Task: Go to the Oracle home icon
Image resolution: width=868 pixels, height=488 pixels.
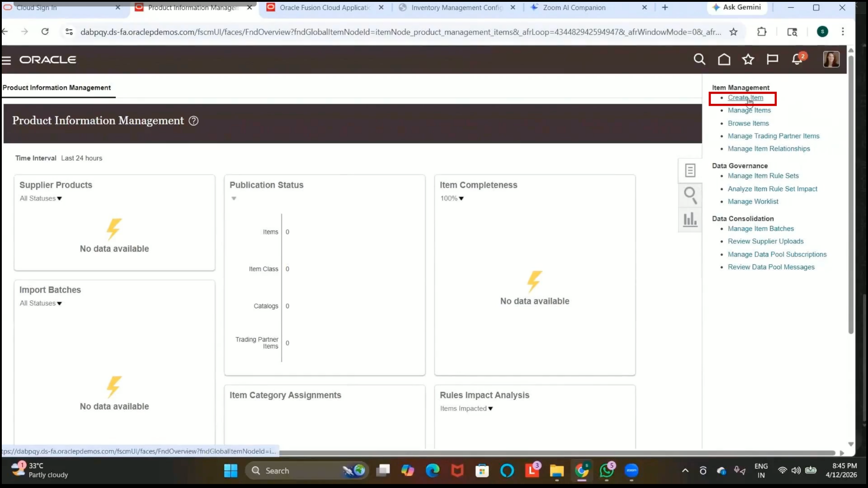Action: click(x=724, y=59)
